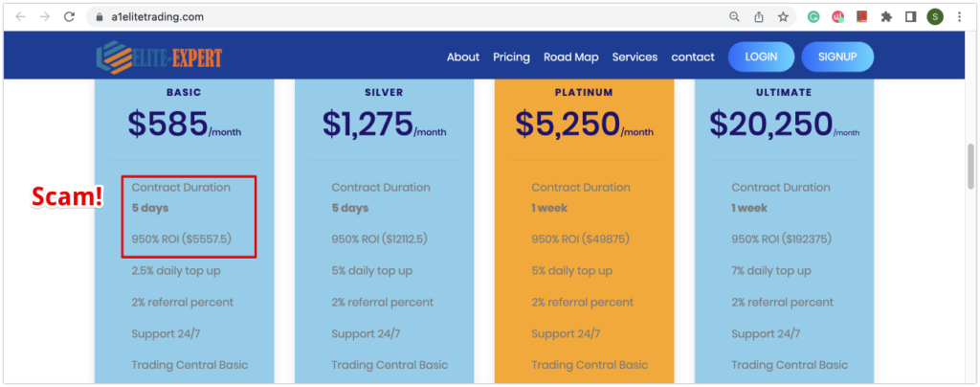Toggle the browser side panel icon
This screenshot has width=980, height=387.
[911, 17]
